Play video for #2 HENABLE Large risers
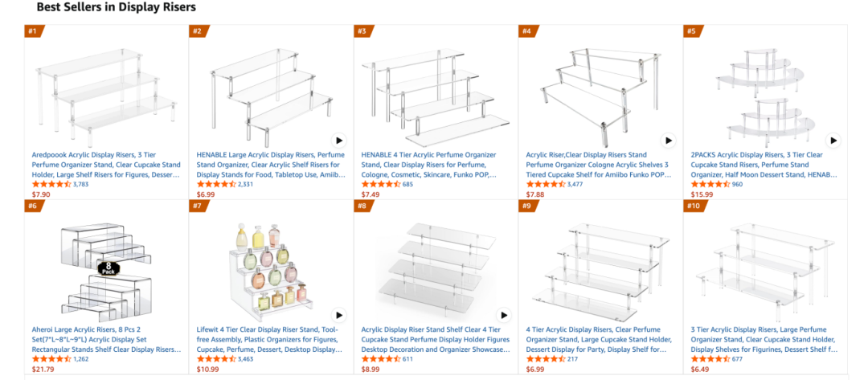 (339, 141)
